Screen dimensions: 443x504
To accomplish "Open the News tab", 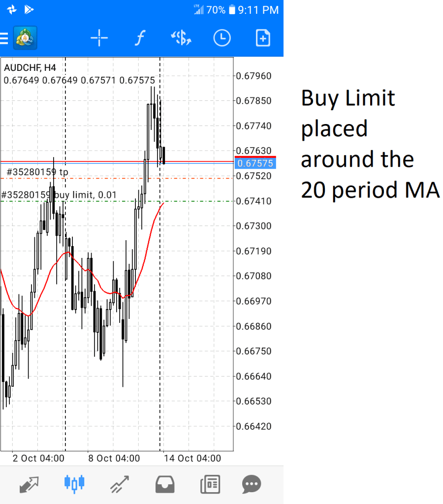I will 210,484.
